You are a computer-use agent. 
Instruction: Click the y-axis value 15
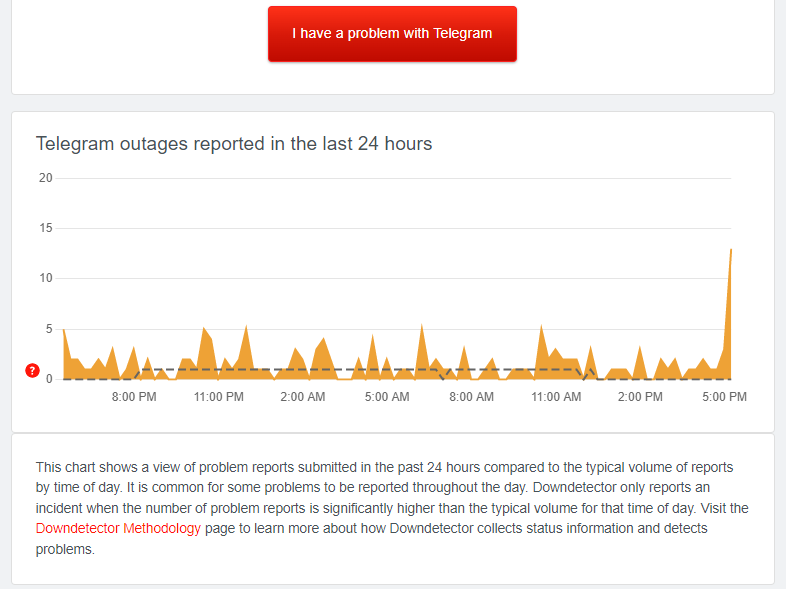(x=46, y=228)
